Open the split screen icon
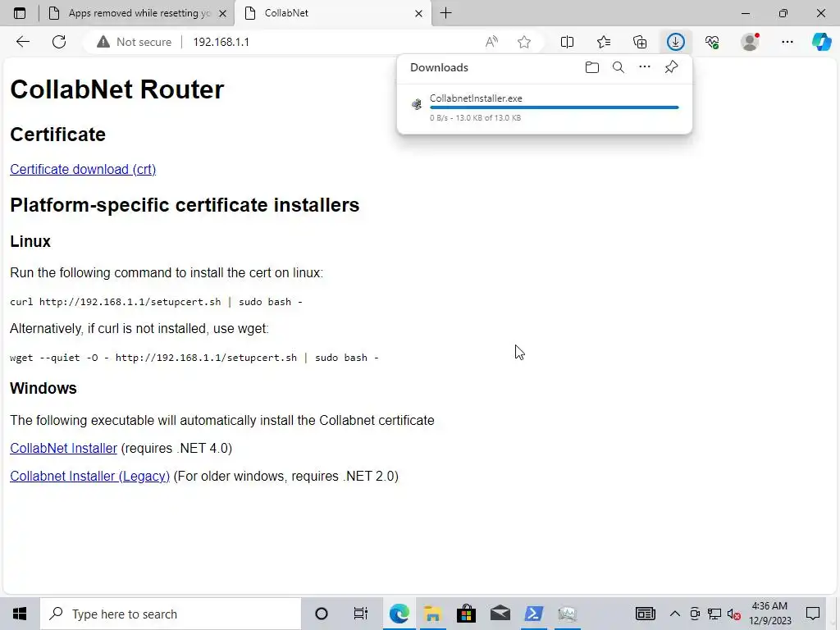The image size is (840, 630). pos(567,42)
